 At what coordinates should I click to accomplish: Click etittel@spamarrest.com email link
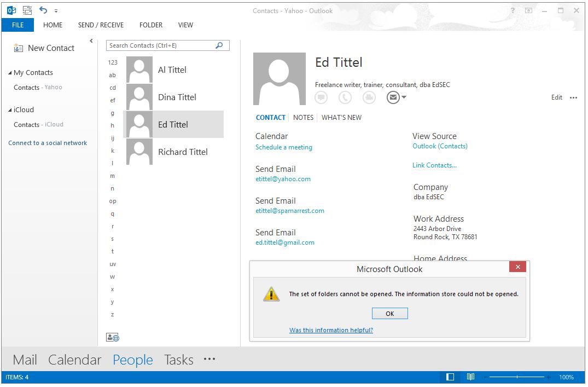[290, 211]
